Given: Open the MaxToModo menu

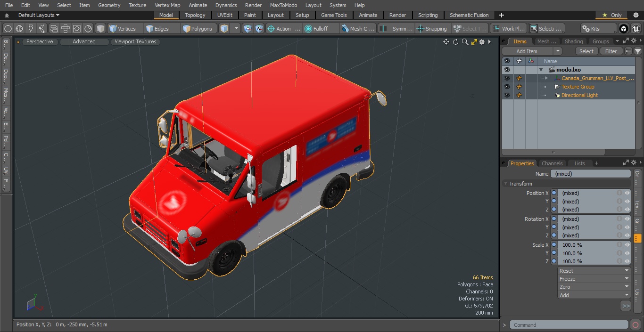Looking at the screenshot, I should pyautogui.click(x=283, y=5).
